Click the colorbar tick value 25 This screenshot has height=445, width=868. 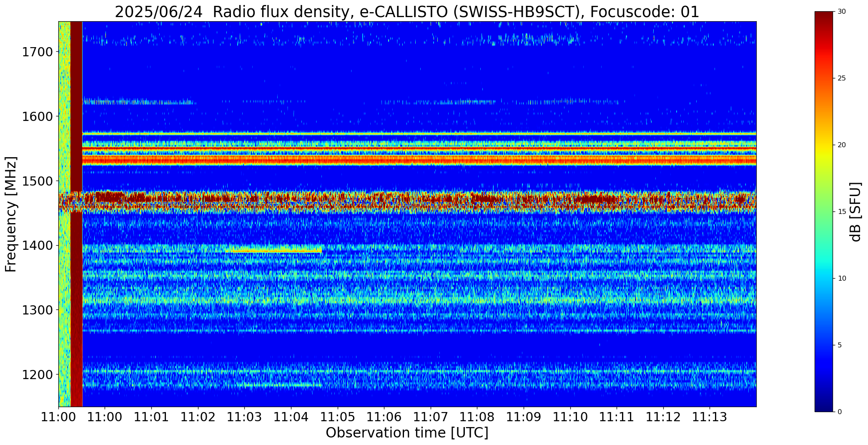842,78
